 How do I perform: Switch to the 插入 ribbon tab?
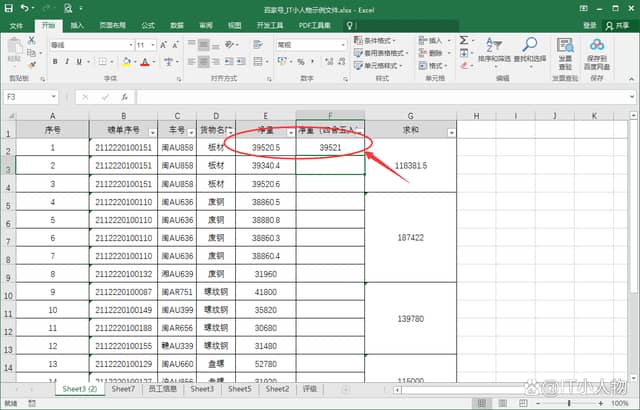77,25
